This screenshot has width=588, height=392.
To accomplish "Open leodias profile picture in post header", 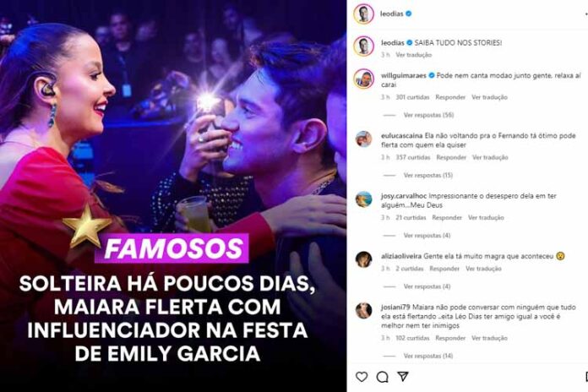I will pos(363,14).
